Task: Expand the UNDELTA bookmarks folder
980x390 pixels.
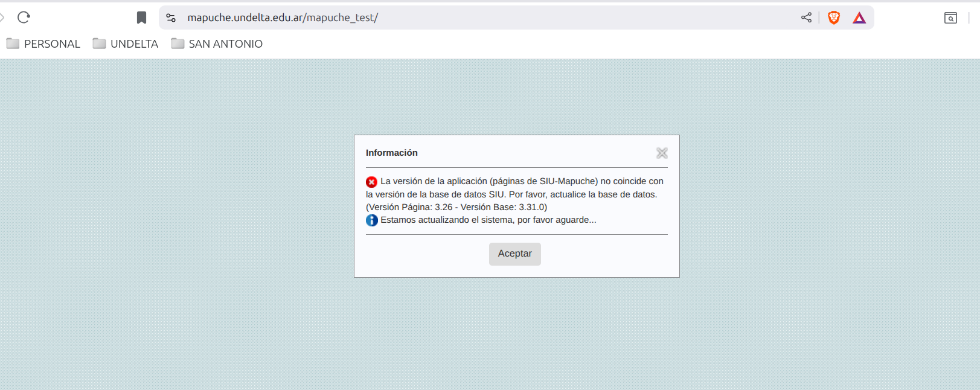Action: pos(126,43)
